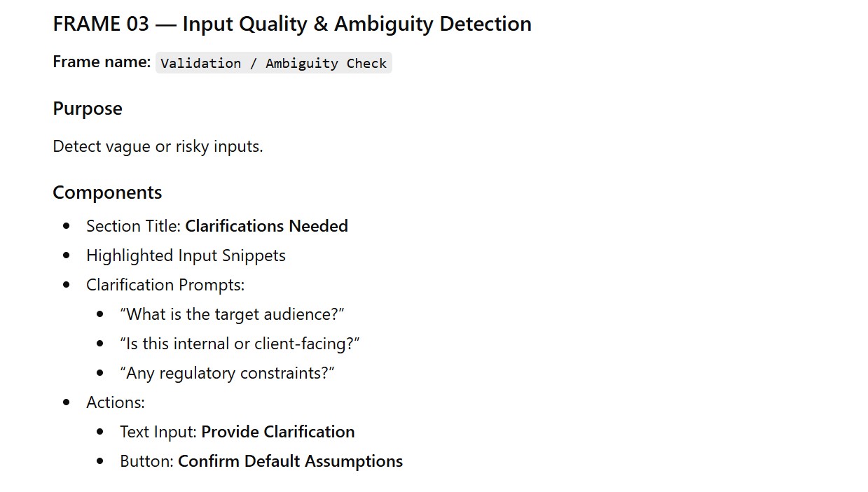Click the Purpose heading
Image resolution: width=868 pixels, height=492 pixels.
coord(88,108)
